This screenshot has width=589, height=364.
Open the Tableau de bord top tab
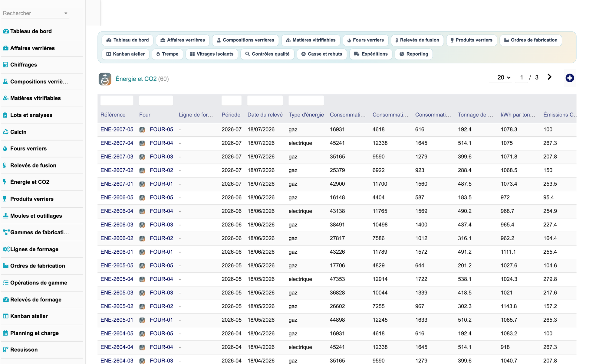(x=127, y=40)
